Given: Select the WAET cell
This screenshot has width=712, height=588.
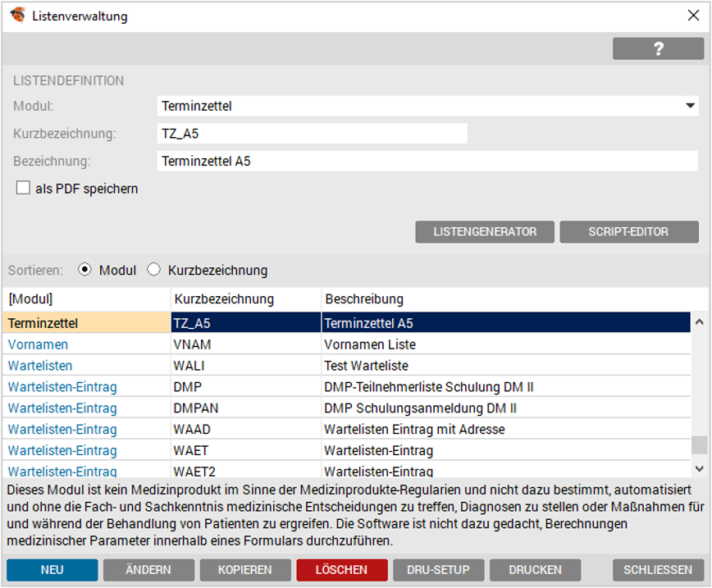Looking at the screenshot, I should point(245,450).
